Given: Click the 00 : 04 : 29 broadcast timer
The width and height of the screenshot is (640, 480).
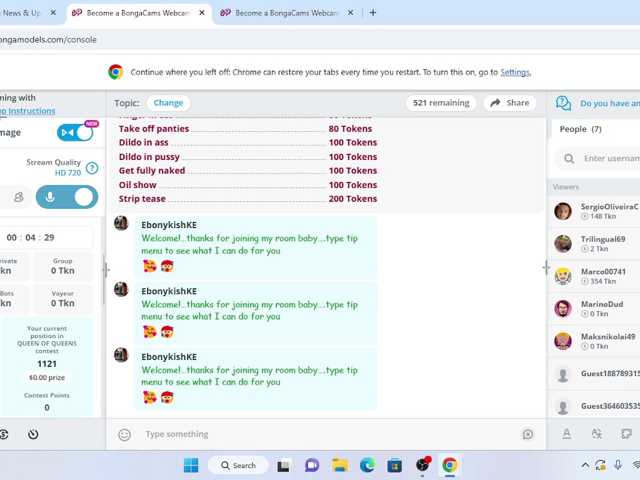Looking at the screenshot, I should coord(31,238).
